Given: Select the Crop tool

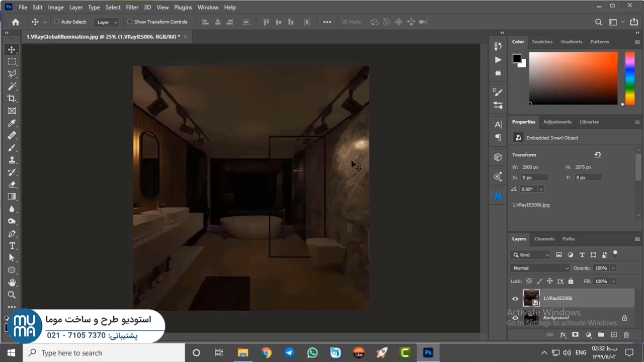Looking at the screenshot, I should [x=12, y=99].
